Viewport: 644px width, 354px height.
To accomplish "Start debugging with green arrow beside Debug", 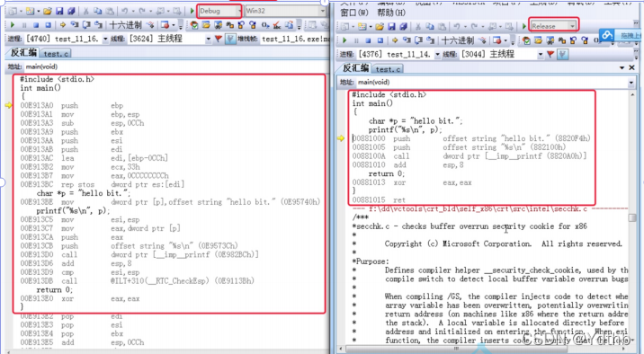I will pos(192,11).
